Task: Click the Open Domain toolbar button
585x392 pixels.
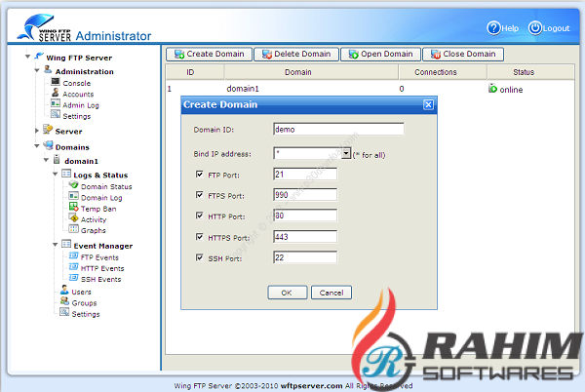Action: [x=379, y=55]
